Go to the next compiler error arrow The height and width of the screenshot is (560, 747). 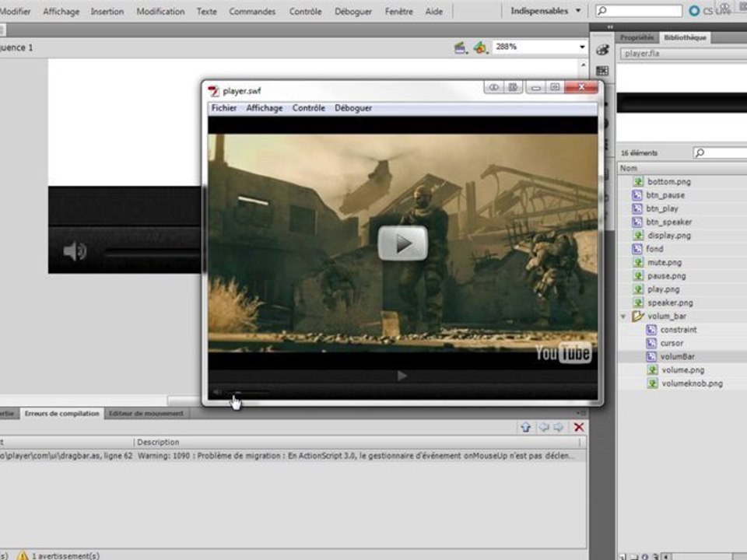[559, 427]
